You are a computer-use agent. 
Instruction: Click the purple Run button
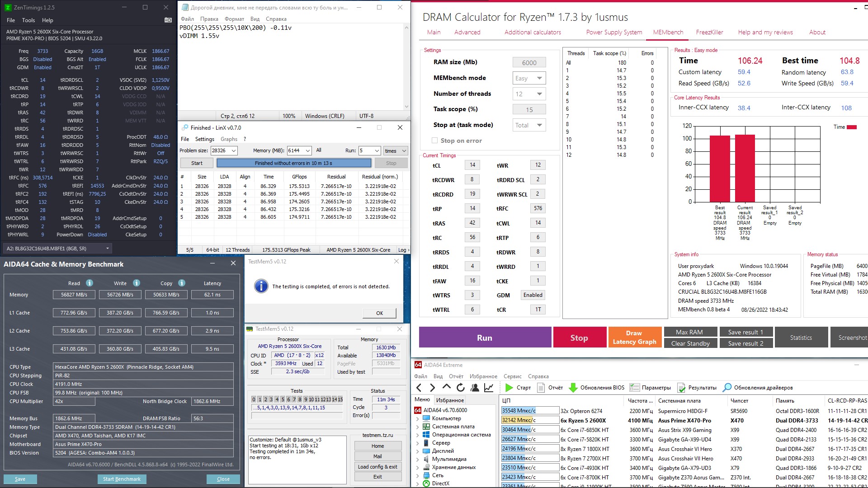[485, 338]
